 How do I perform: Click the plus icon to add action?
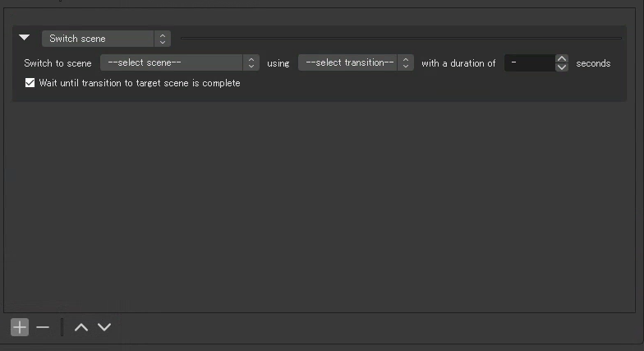click(x=20, y=327)
